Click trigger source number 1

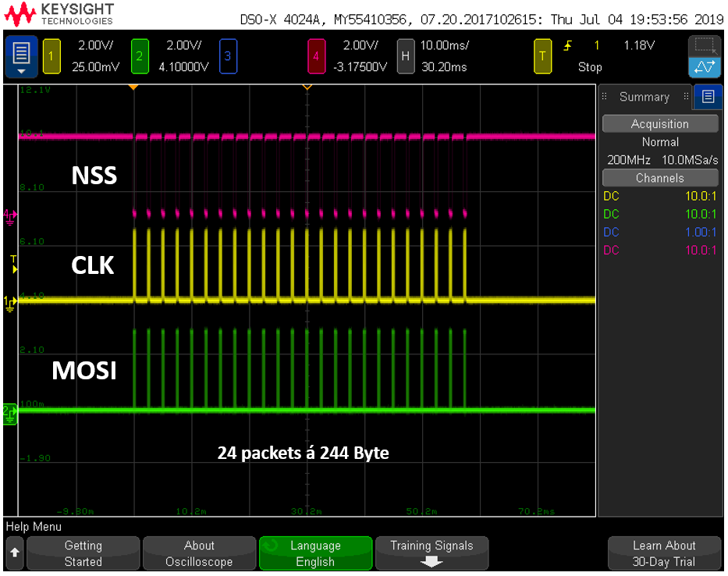597,45
